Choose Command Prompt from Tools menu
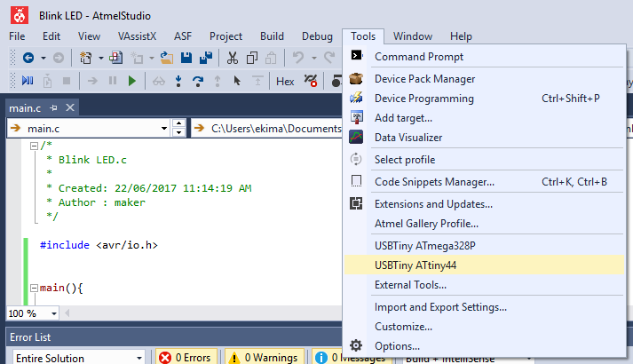This screenshot has height=364, width=633. [x=484, y=57]
